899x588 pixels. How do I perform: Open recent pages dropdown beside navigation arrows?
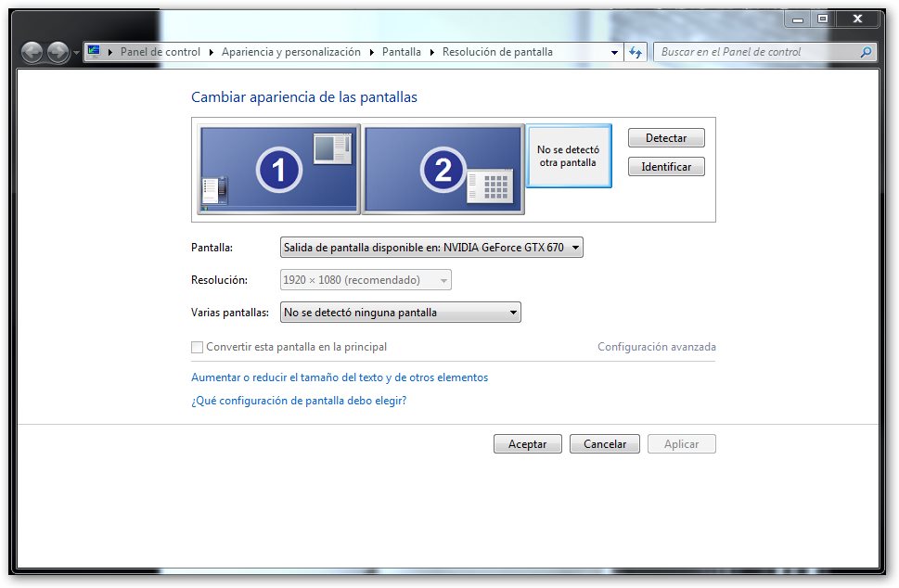[76, 53]
